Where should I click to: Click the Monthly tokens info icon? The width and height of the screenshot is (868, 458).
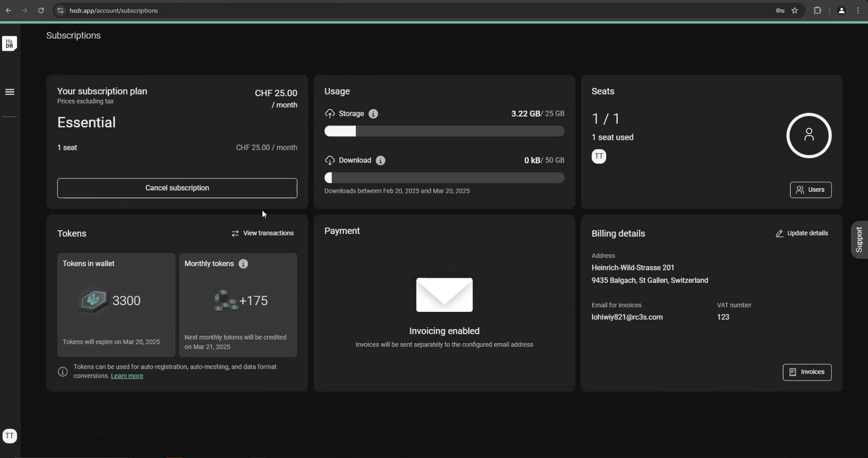coord(243,264)
